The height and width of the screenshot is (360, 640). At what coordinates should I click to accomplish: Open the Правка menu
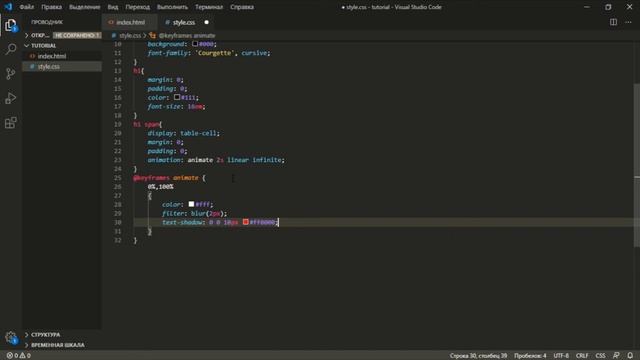click(51, 7)
